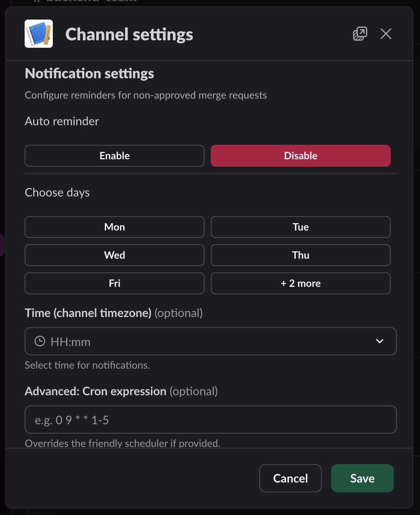Expand the '+ 2 more' days option
The width and height of the screenshot is (420, 515).
(x=300, y=283)
